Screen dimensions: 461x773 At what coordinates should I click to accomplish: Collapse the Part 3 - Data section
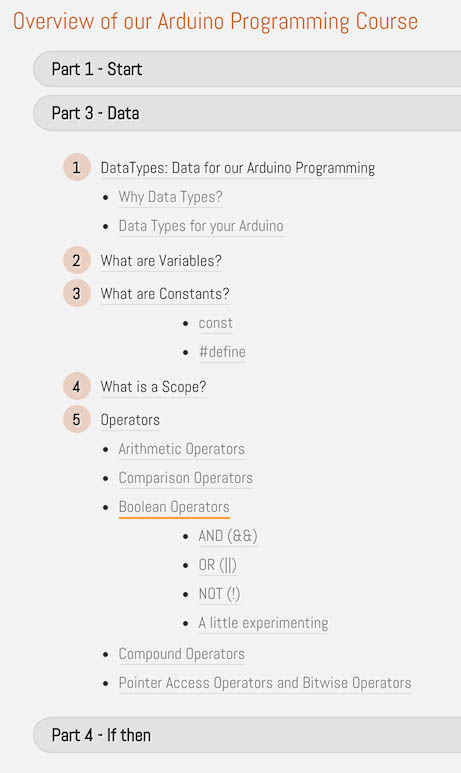[x=247, y=113]
